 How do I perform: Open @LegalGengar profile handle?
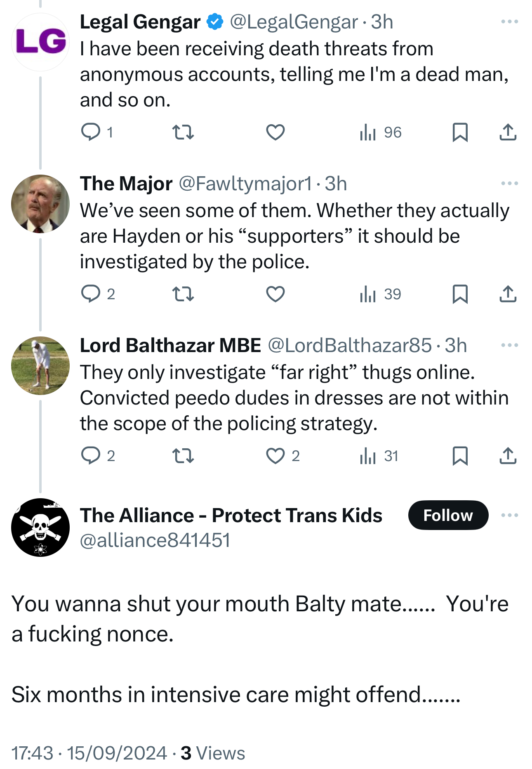point(294,22)
